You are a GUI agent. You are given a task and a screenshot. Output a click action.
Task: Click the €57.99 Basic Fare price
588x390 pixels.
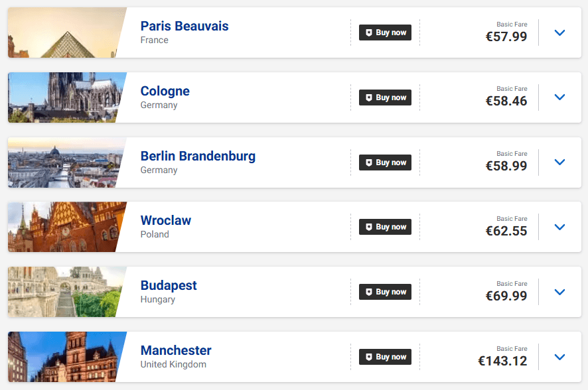click(x=506, y=36)
